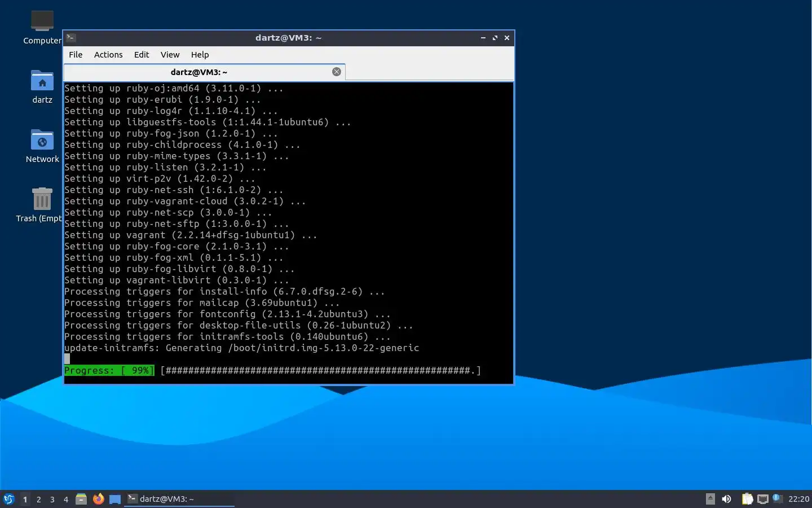The width and height of the screenshot is (812, 508).
Task: Click the 'Setting up ruby-erubi (1.9.0-1)' line
Action: pos(162,100)
